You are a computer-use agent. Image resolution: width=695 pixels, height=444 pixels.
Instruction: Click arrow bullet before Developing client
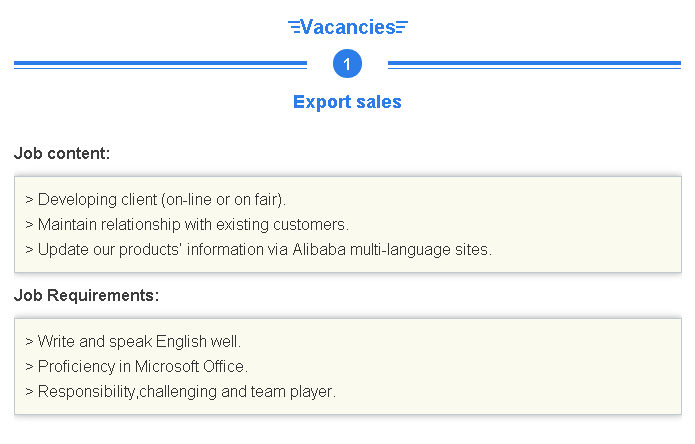point(29,200)
